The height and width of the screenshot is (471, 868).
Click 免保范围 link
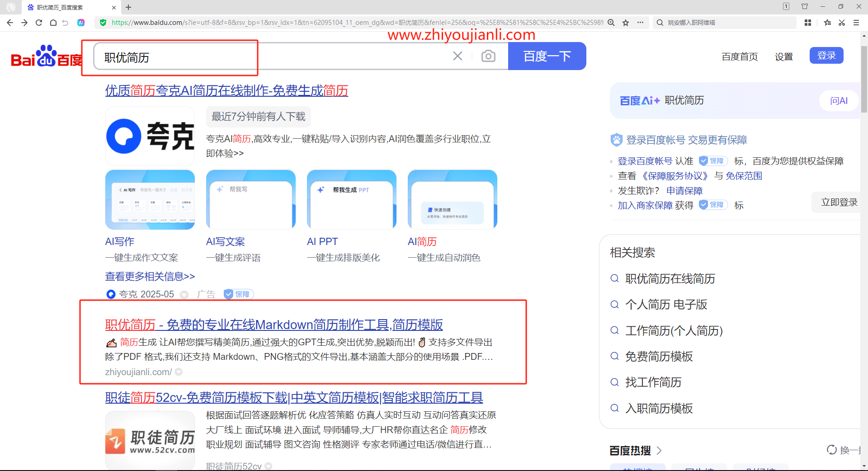click(x=744, y=176)
